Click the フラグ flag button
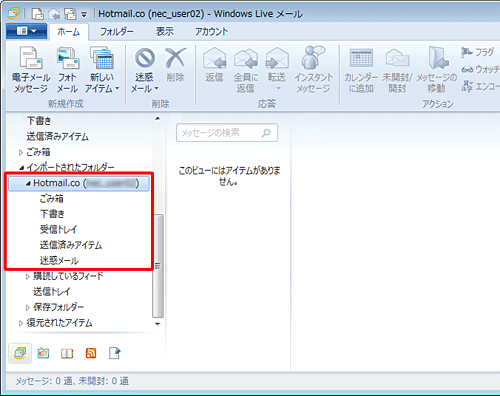The width and height of the screenshot is (500, 396). coord(477,52)
